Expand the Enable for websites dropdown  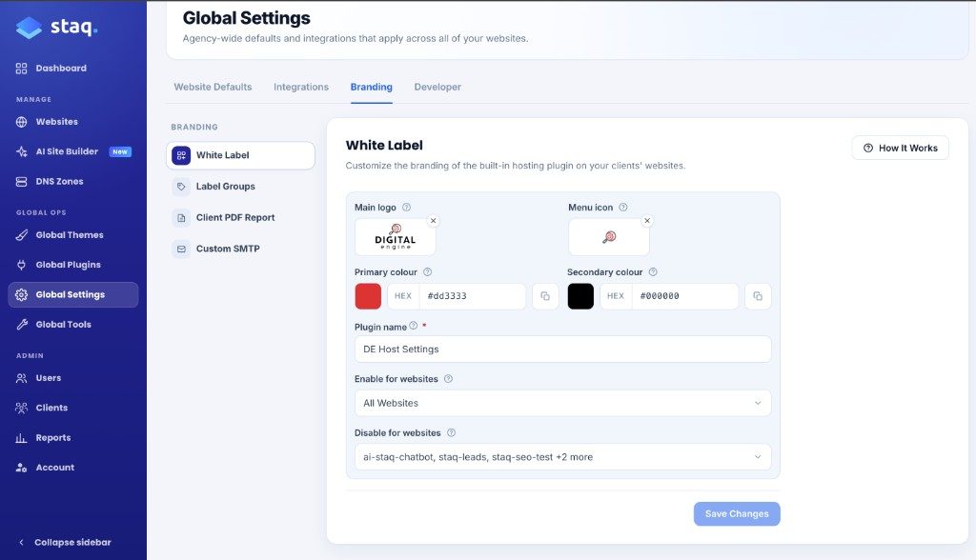pos(562,403)
